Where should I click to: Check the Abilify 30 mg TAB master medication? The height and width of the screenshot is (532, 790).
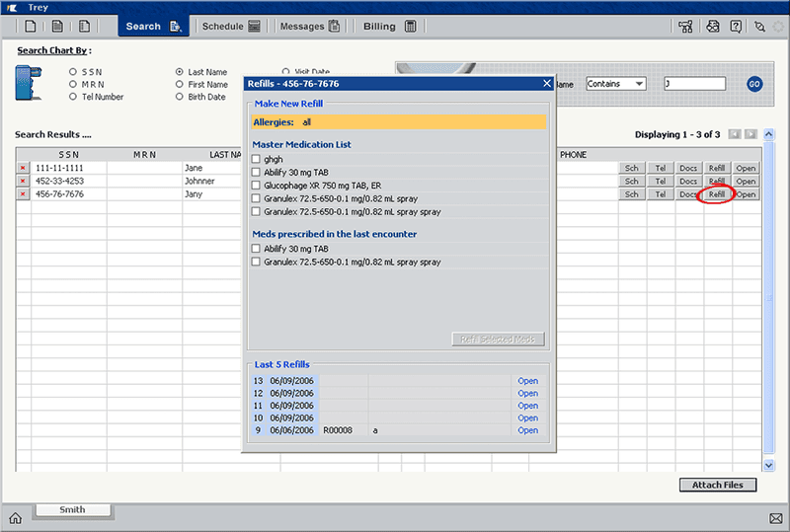point(256,173)
